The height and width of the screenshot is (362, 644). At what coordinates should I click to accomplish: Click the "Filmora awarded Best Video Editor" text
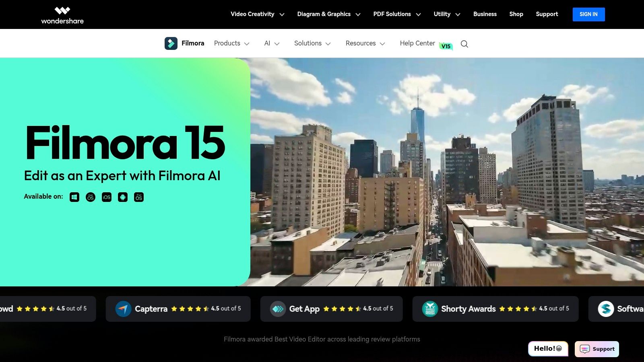coord(322,339)
